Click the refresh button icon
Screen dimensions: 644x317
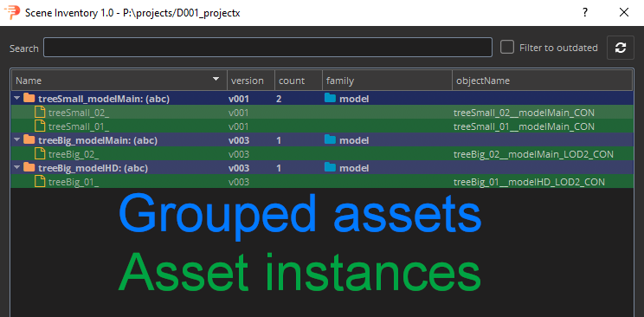[620, 48]
